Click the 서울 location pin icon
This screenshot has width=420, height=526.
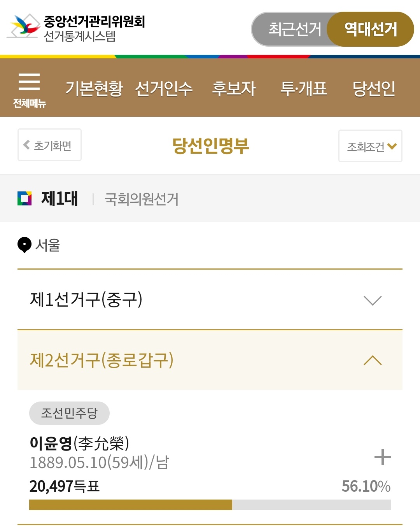24,245
